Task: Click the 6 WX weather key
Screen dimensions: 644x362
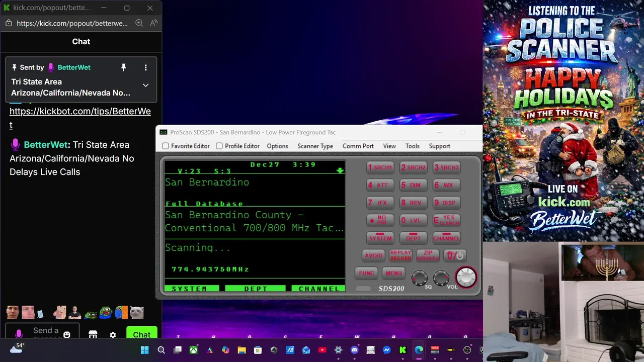Action: tap(447, 185)
